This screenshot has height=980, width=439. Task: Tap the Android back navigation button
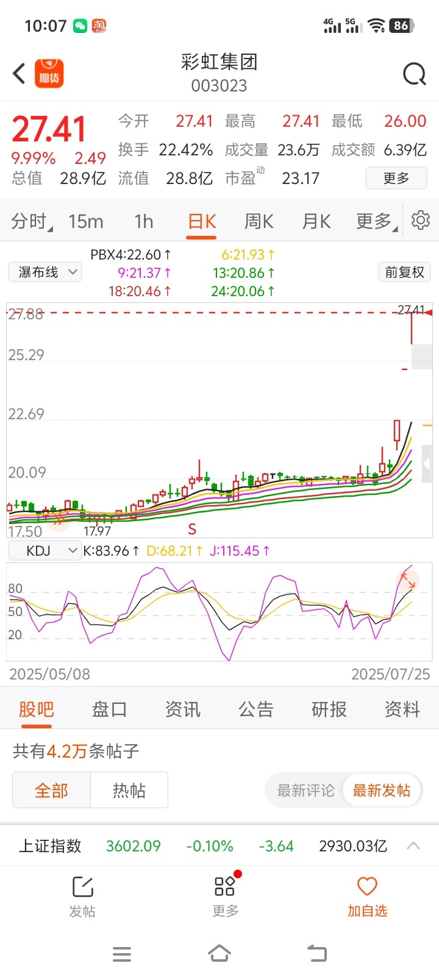click(x=316, y=953)
